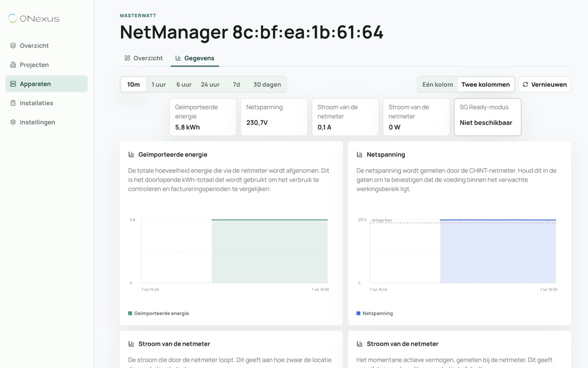Open Instellingen in the sidebar

(x=46, y=122)
